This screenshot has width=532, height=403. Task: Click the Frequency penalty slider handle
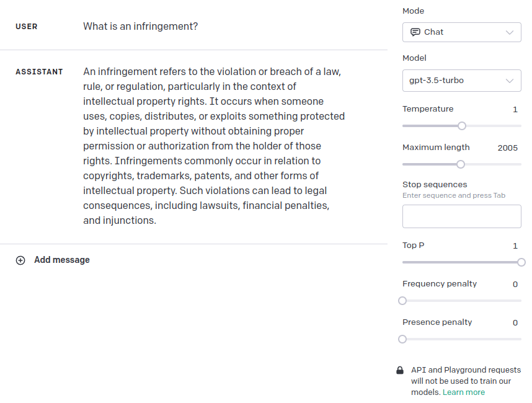click(402, 301)
